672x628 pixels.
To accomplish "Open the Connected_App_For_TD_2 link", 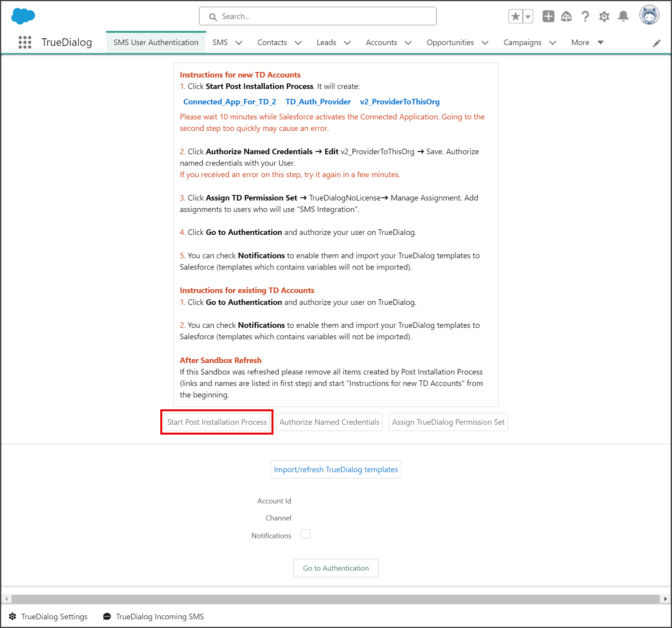I will tap(230, 102).
